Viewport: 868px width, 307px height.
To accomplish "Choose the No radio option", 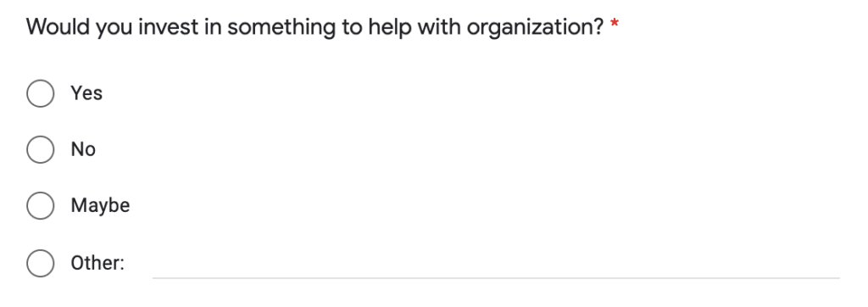I will coord(41,149).
